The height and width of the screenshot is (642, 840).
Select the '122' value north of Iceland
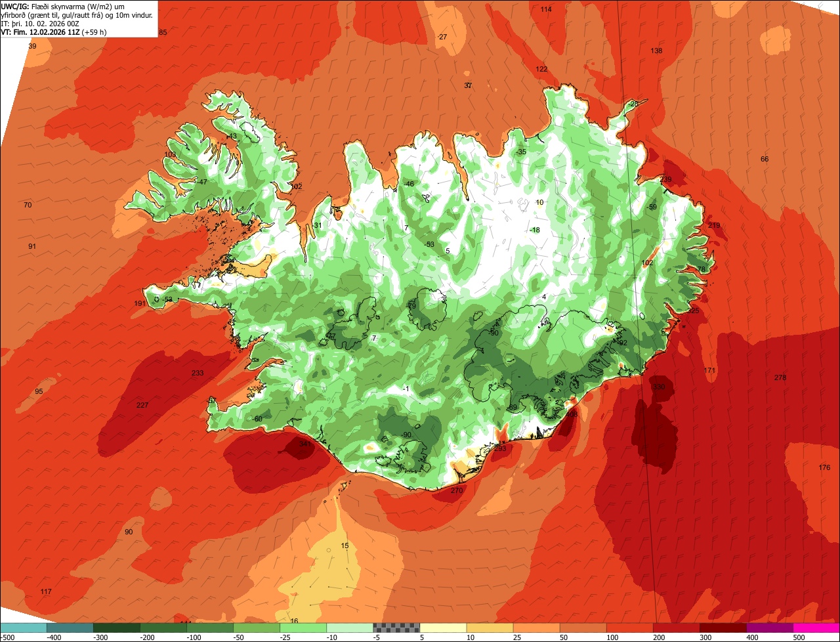click(541, 69)
